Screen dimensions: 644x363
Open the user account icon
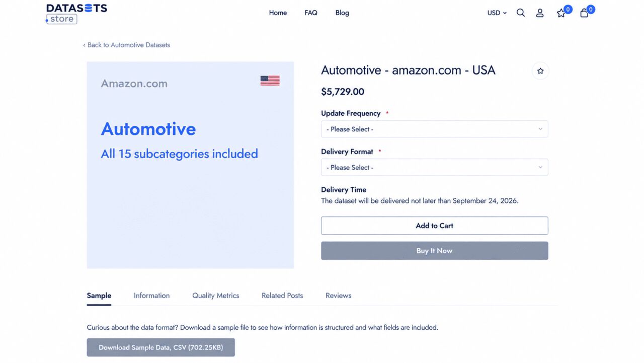coord(540,13)
